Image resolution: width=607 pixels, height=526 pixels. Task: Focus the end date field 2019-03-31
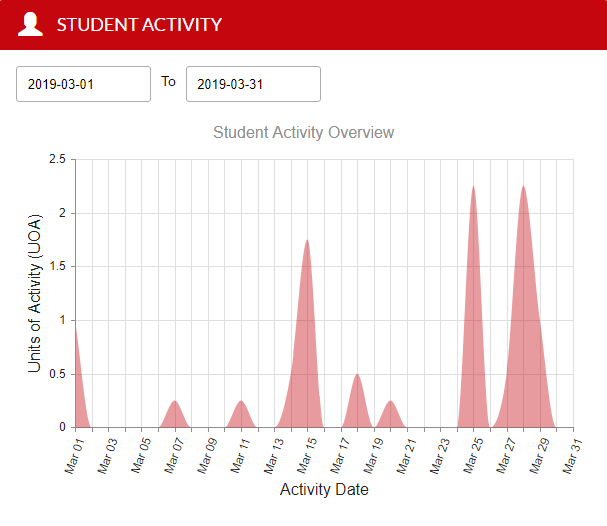click(253, 84)
